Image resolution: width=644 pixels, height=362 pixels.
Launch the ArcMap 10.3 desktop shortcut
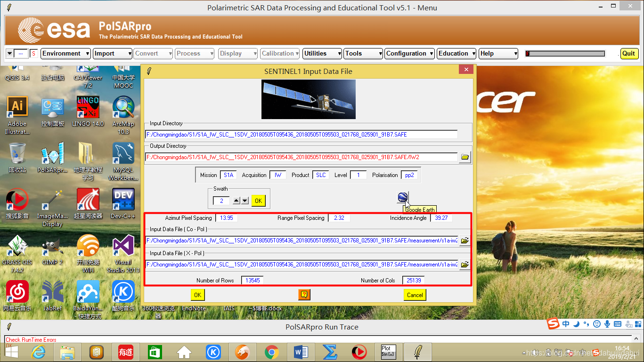click(123, 116)
